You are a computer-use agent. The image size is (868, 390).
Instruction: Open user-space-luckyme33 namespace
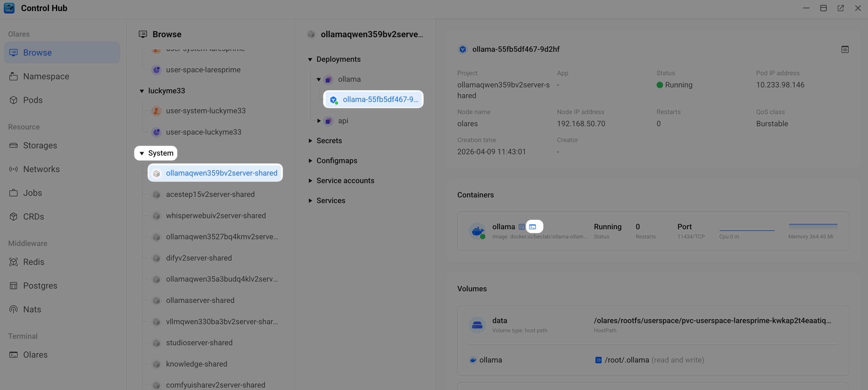point(203,132)
